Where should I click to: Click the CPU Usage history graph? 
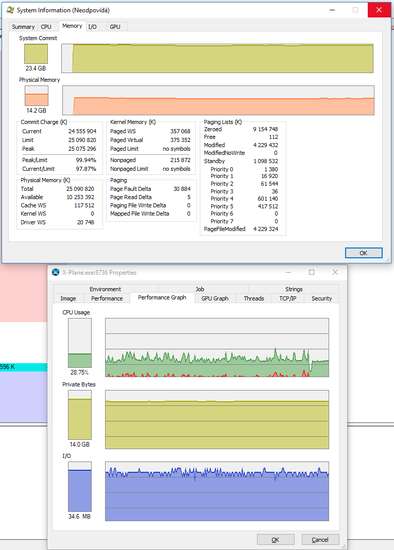[x=217, y=348]
